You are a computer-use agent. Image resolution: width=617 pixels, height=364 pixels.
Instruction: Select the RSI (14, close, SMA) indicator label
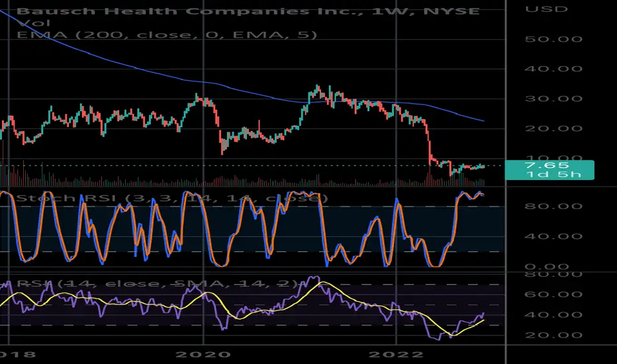click(159, 284)
